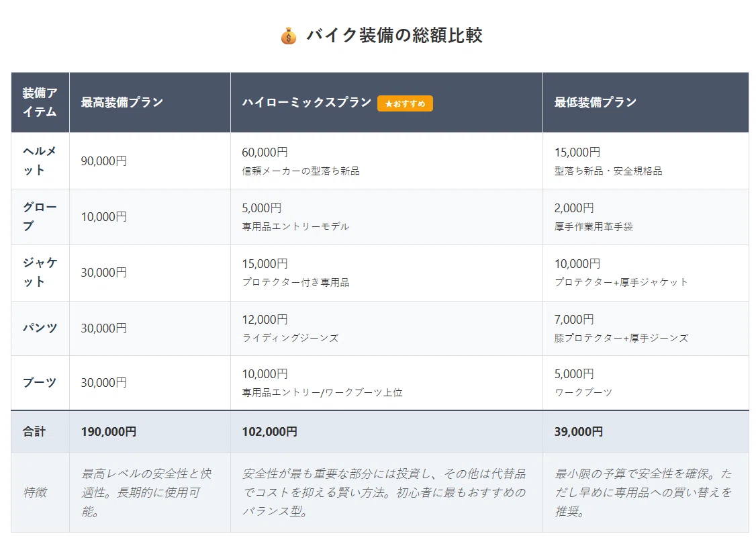
Task: Click the 39,000円 total
Action: click(579, 431)
